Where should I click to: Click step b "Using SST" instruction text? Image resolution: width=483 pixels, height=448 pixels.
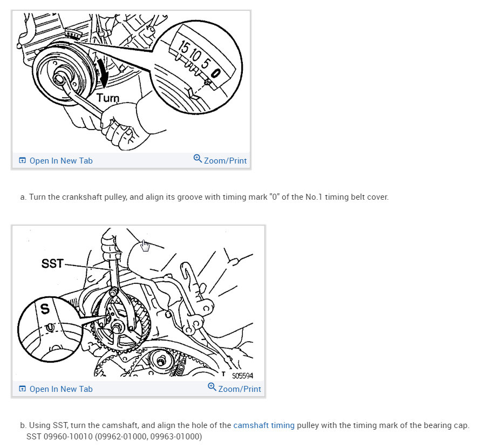pyautogui.click(x=245, y=425)
